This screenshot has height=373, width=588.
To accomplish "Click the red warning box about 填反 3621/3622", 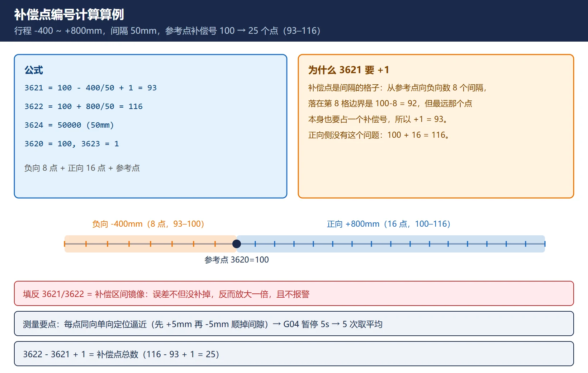I will click(294, 293).
